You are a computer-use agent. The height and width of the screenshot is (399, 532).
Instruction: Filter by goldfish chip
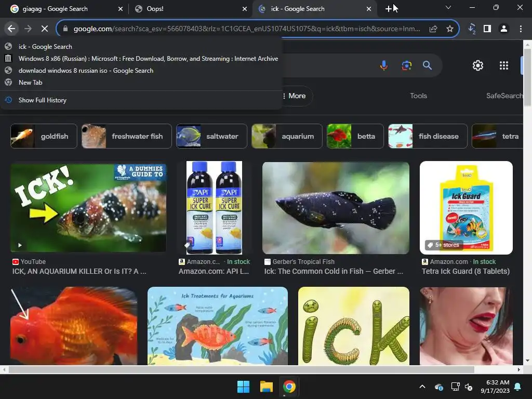click(44, 136)
